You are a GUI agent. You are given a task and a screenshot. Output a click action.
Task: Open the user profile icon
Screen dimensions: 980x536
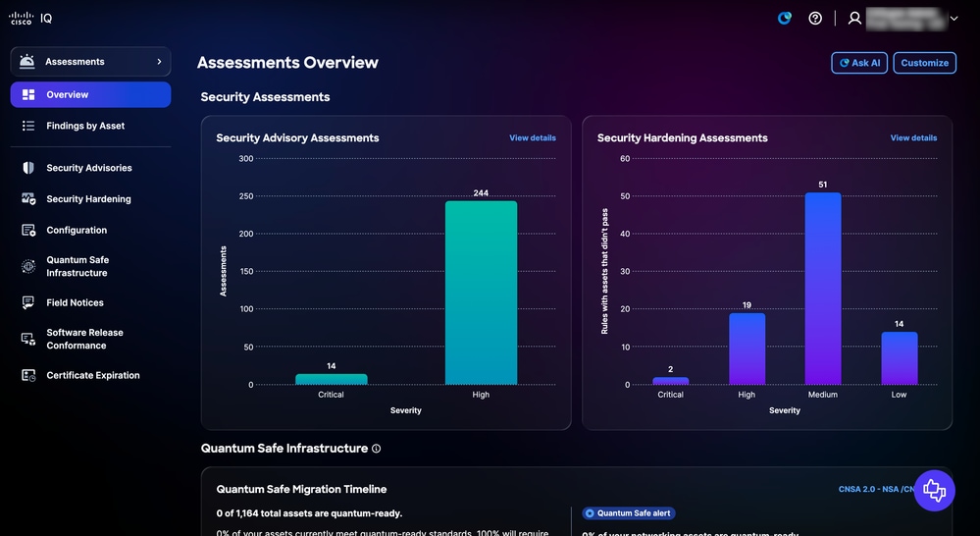pos(854,18)
